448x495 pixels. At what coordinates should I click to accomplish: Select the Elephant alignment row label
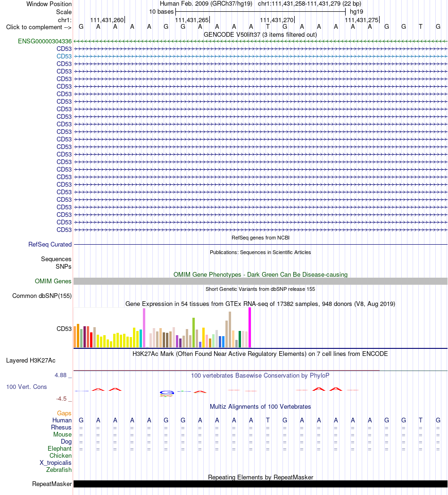pyautogui.click(x=60, y=449)
